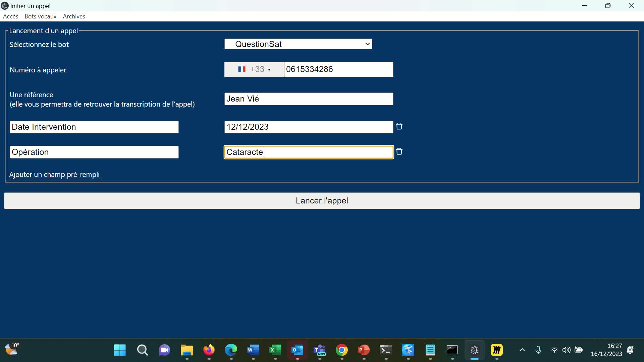Open the Accès menu
This screenshot has height=362, width=644.
[x=11, y=16]
